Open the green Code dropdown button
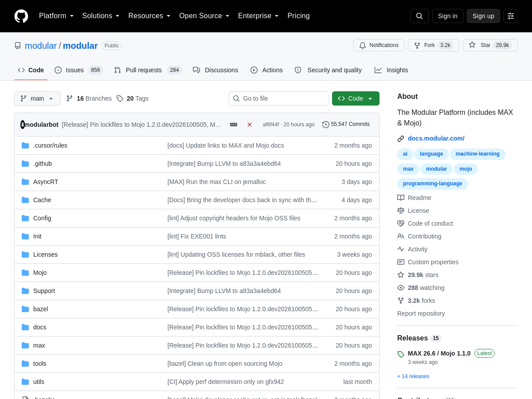The height and width of the screenshot is (399, 532). pyautogui.click(x=356, y=98)
